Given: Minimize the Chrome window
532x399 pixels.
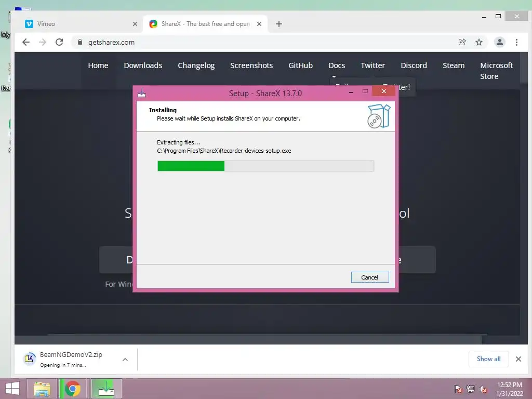Looking at the screenshot, I should [x=484, y=16].
